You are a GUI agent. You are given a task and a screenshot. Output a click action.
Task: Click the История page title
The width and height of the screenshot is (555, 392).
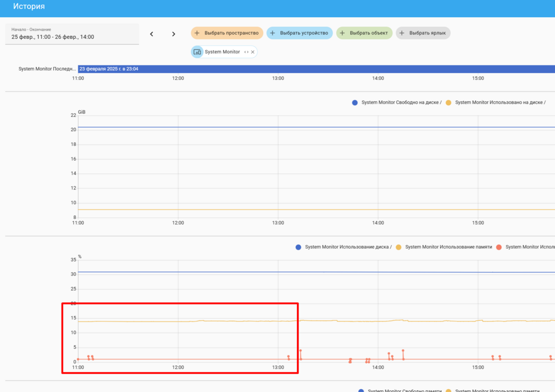[29, 7]
